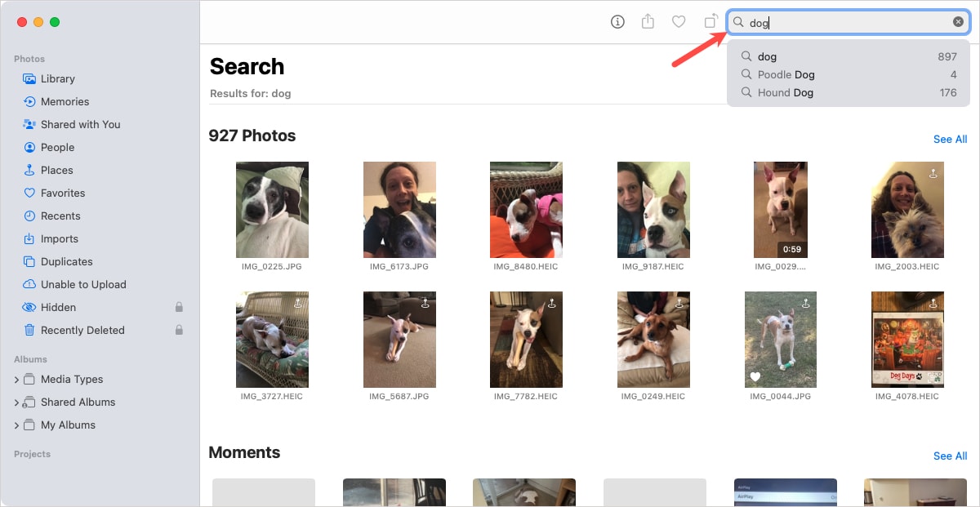This screenshot has width=980, height=507.
Task: Open the Info panel icon
Action: pyautogui.click(x=617, y=22)
